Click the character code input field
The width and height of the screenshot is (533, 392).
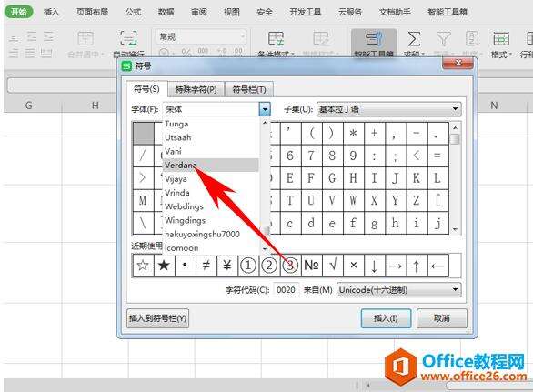tap(286, 290)
